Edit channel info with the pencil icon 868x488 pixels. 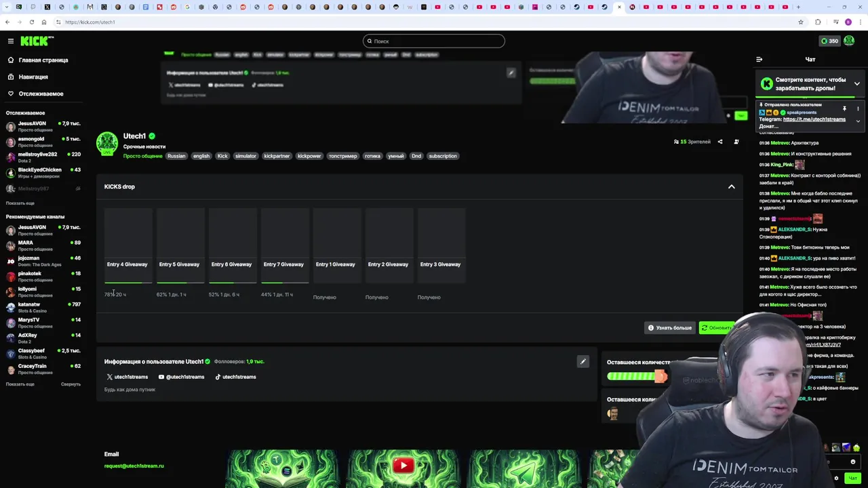tap(583, 361)
